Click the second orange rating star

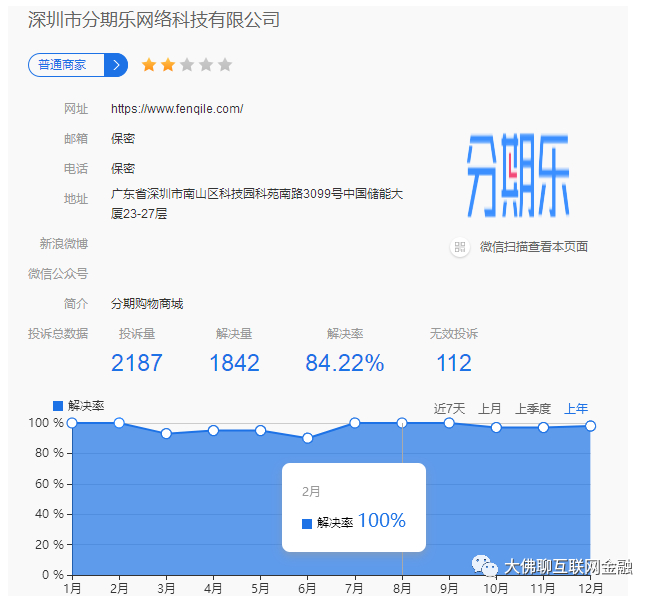[168, 65]
